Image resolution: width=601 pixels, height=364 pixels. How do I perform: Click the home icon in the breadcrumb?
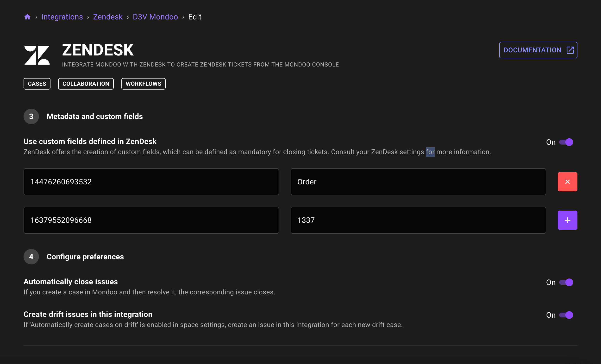point(27,17)
